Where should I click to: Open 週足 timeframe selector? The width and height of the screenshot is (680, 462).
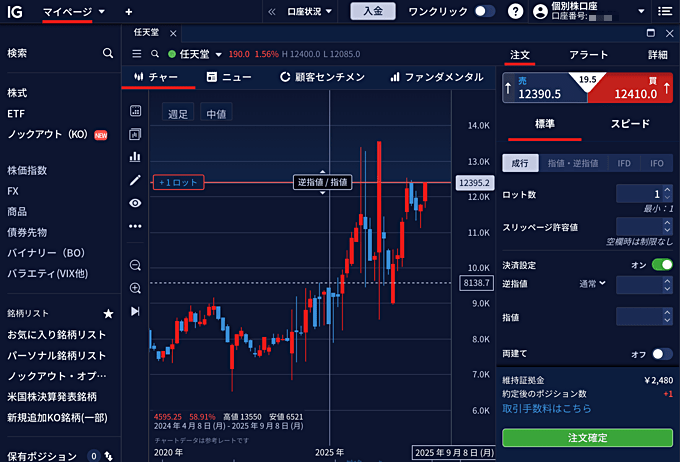click(x=178, y=114)
